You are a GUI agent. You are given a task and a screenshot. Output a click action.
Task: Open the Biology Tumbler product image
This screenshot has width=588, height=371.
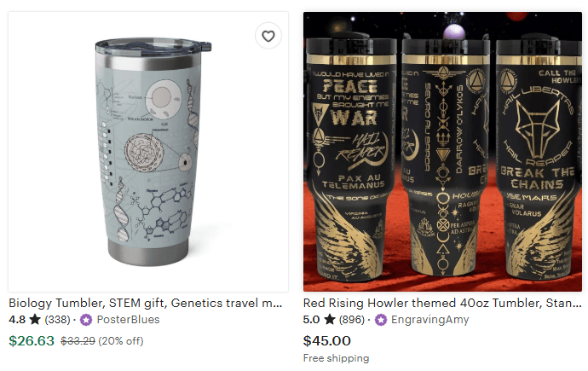pyautogui.click(x=148, y=152)
